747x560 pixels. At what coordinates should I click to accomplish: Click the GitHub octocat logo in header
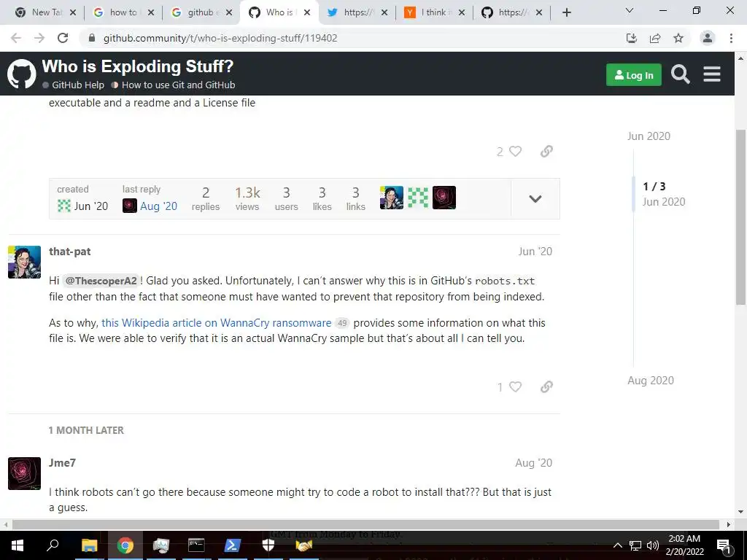(x=21, y=74)
